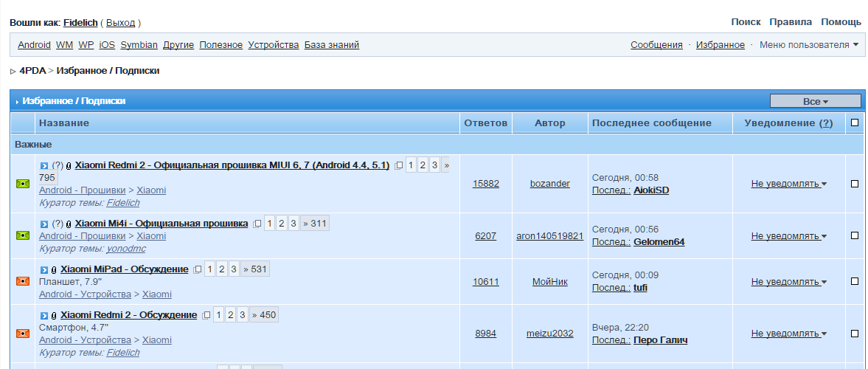Go to new post in Mi4i firmware topic
This screenshot has width=868, height=369.
coord(44,224)
